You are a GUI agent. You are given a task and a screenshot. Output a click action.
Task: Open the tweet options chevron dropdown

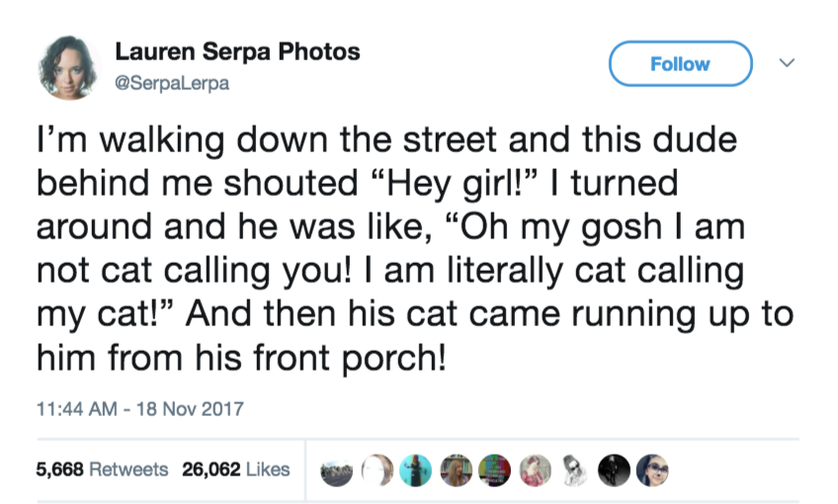click(788, 63)
